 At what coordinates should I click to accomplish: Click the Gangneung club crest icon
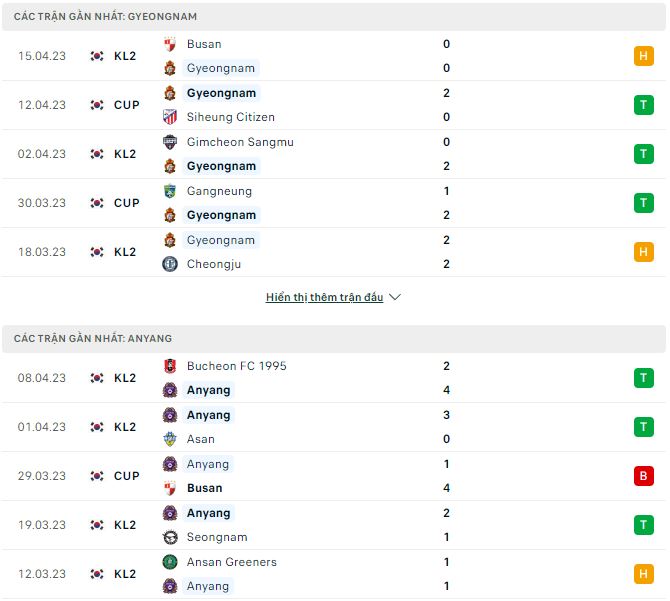click(170, 191)
